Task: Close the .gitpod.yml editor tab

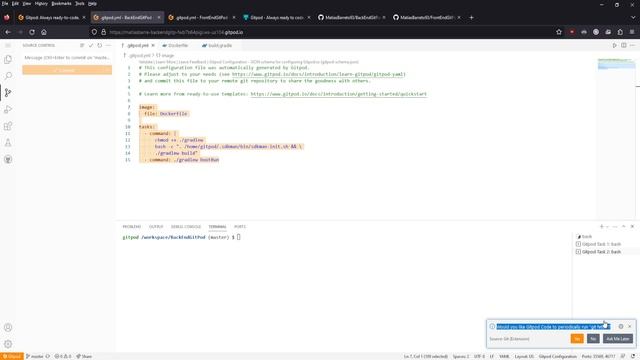Action: click(x=153, y=45)
